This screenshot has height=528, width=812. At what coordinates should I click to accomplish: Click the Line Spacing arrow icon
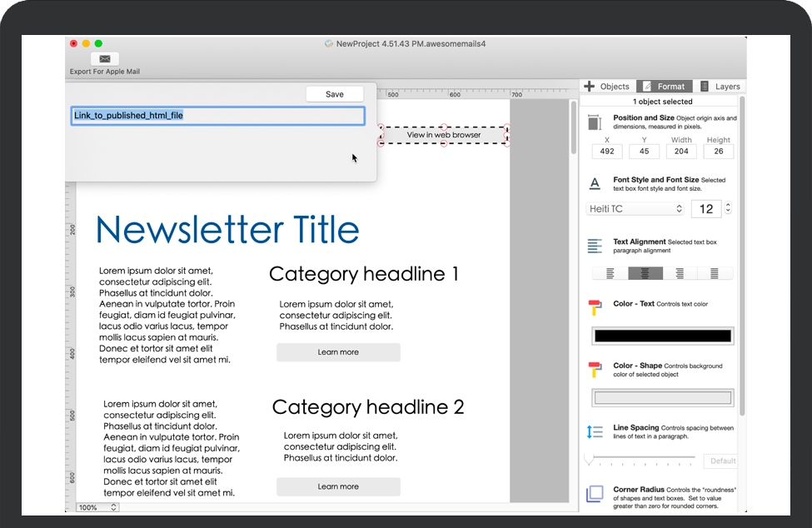tap(594, 431)
